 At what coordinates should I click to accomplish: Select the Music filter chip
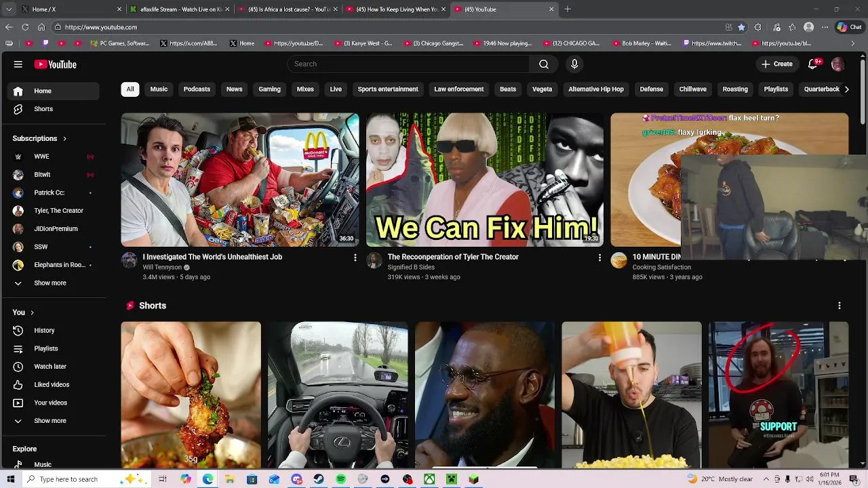click(x=159, y=89)
